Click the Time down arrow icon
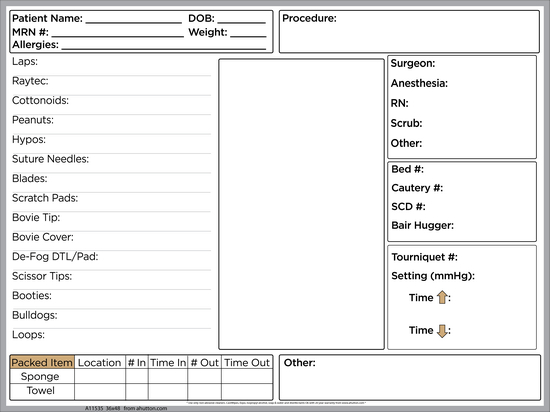This screenshot has width=550, height=412. point(442,331)
